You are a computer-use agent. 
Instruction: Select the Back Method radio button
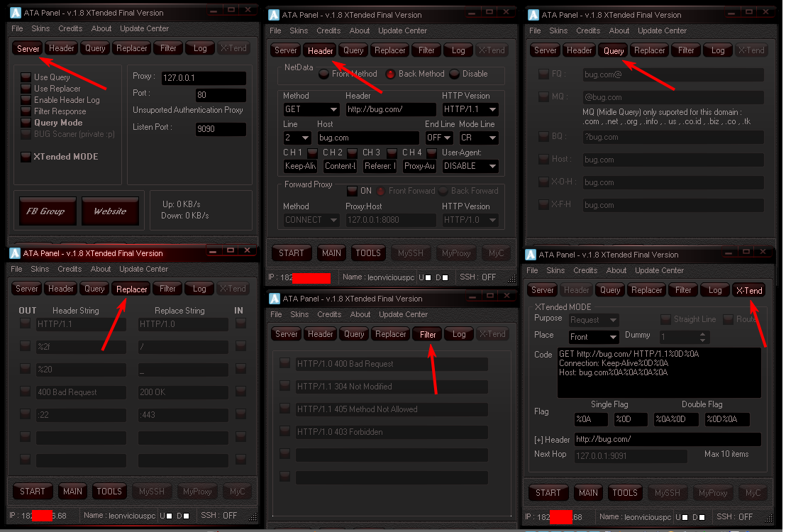(390, 73)
